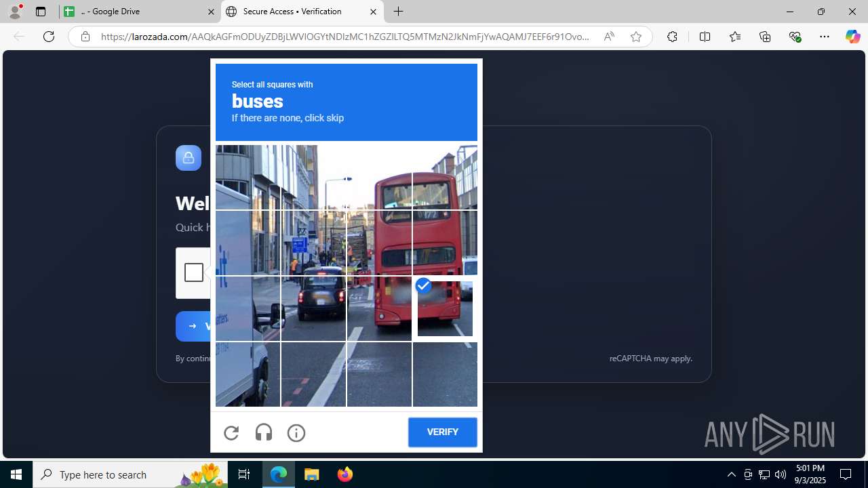View site information lock icon
This screenshot has width=868, height=488.
point(85,37)
